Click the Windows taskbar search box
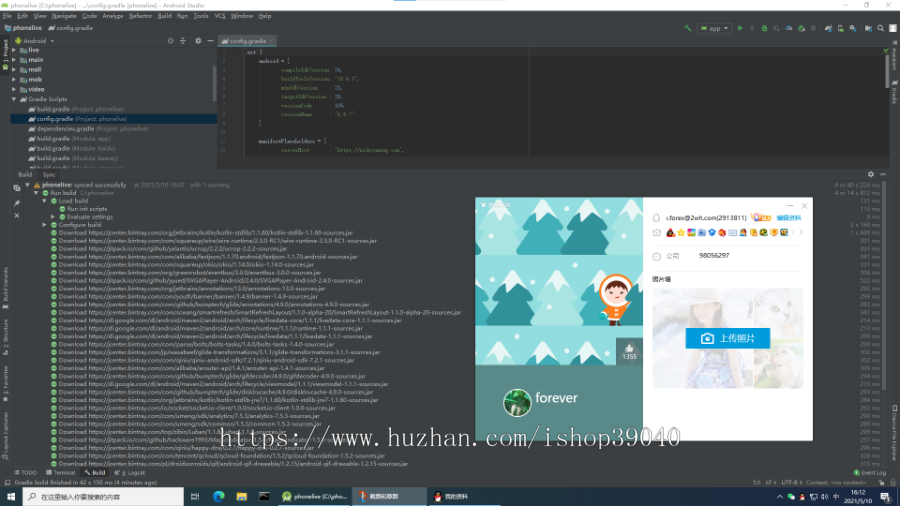 [103, 497]
